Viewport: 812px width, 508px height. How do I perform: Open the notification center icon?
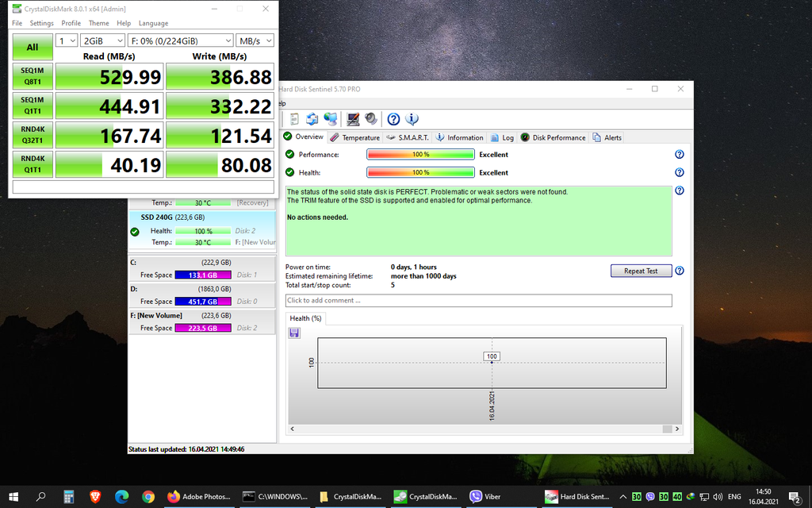(x=795, y=497)
